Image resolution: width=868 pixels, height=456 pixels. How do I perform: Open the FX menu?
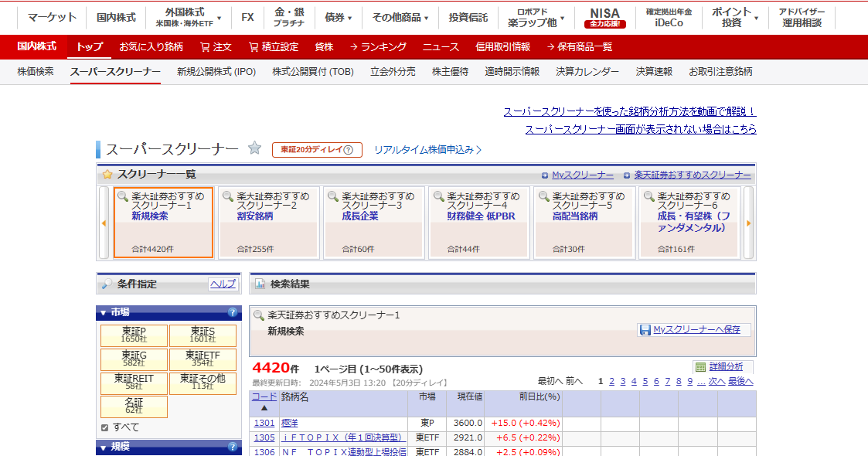point(247,18)
